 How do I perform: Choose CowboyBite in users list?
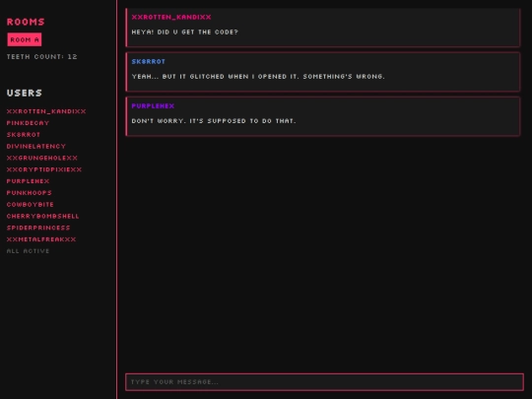pos(31,205)
